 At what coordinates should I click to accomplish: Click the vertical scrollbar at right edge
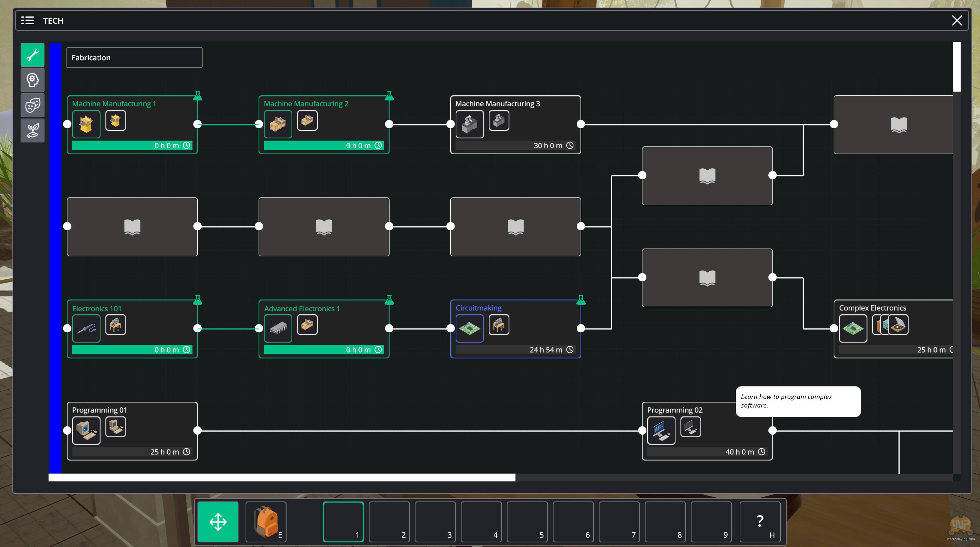point(957,67)
